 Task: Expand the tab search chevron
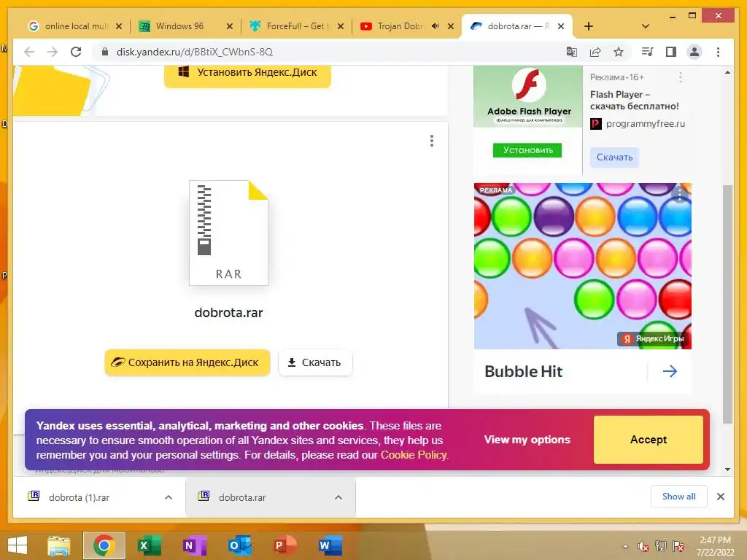pyautogui.click(x=646, y=26)
